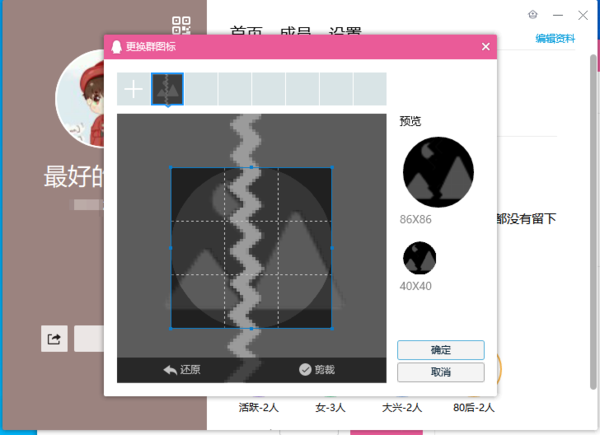
Task: Click the 大兴-2人 tag
Action: 402,407
